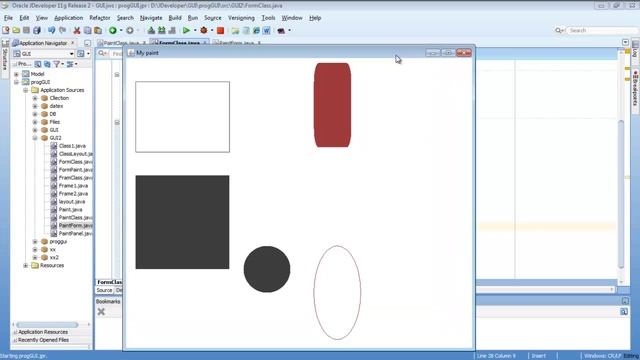Viewport: 640px width, 360px height.
Task: Open the Back navigation history dropdown arrow
Action: (121, 30)
